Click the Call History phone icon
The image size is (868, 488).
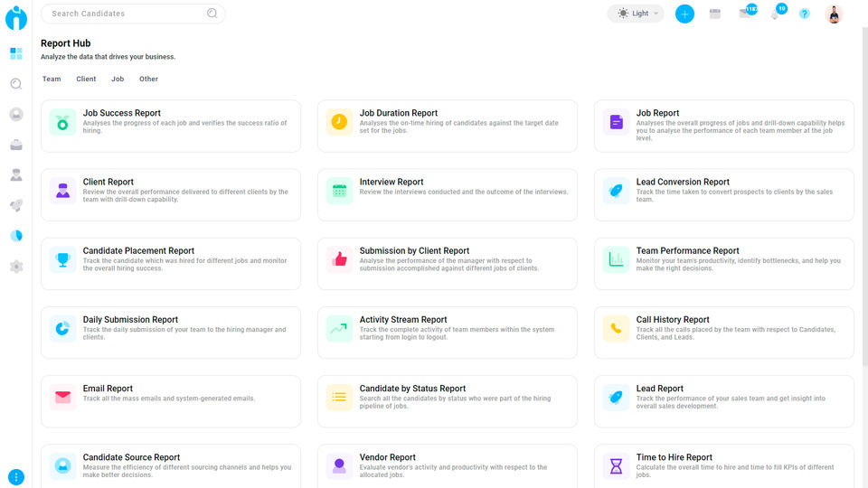pyautogui.click(x=616, y=329)
